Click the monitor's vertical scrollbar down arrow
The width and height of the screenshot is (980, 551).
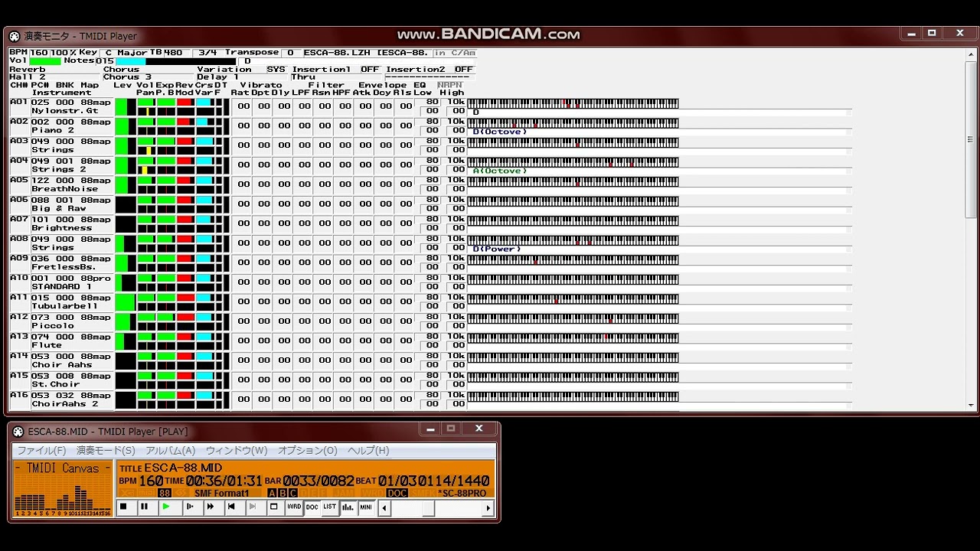[971, 405]
